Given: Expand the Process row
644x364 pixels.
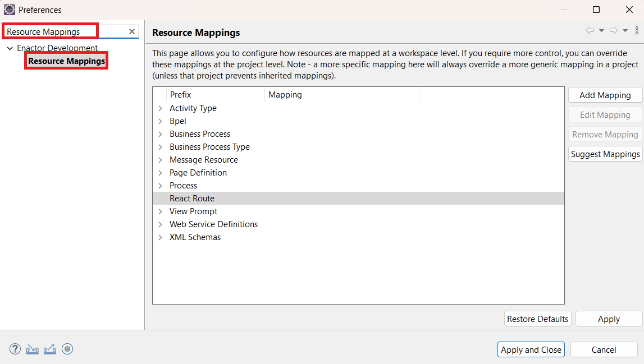Looking at the screenshot, I should coord(160,186).
